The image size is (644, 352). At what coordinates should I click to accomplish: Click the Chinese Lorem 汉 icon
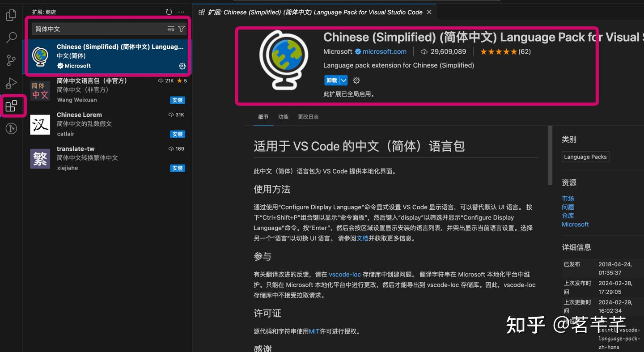[x=40, y=124]
